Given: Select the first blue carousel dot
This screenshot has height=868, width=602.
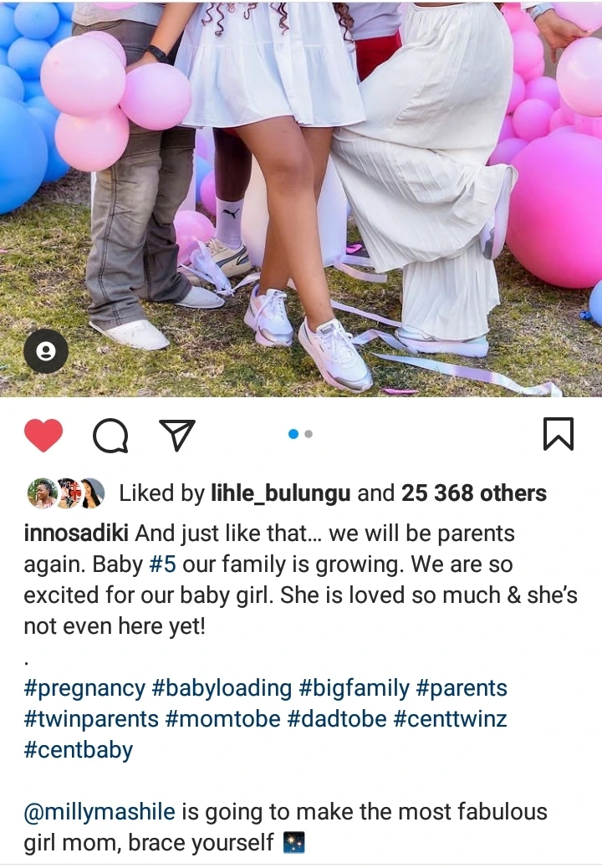Looking at the screenshot, I should point(293,434).
